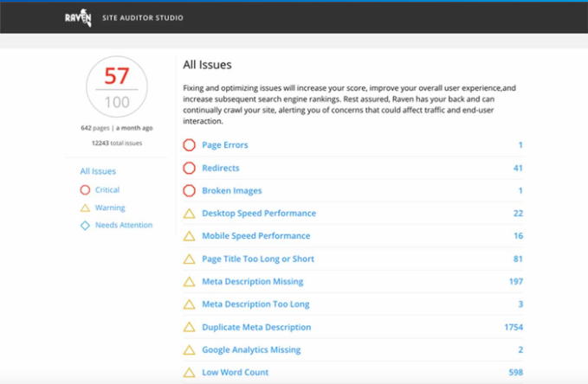Open Meta Description Too Long issue
The height and width of the screenshot is (384, 588).
255,304
